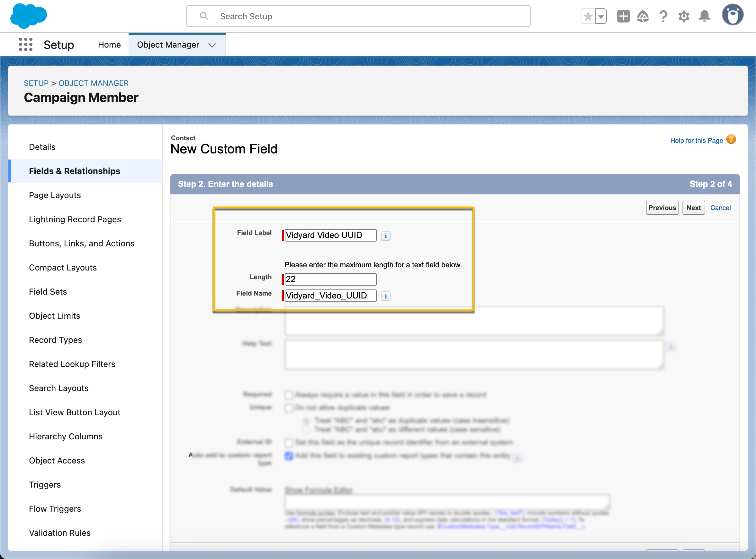View the Field Label info tooltip icon
Screen dimensions: 756x559
386,236
